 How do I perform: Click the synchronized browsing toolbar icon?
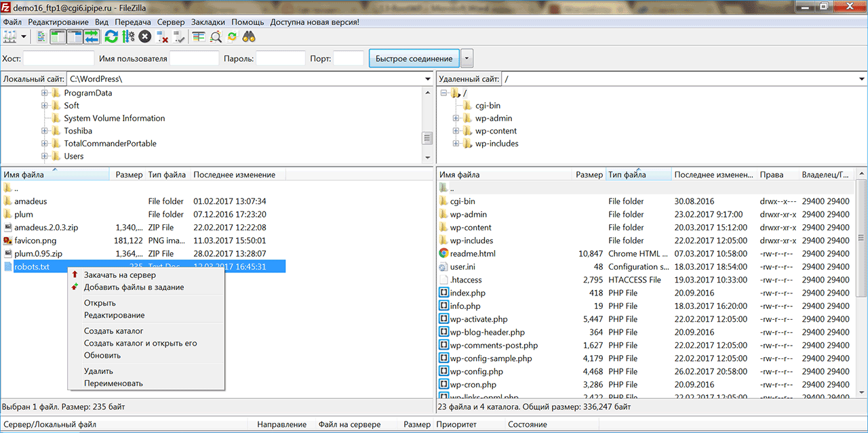(x=233, y=37)
